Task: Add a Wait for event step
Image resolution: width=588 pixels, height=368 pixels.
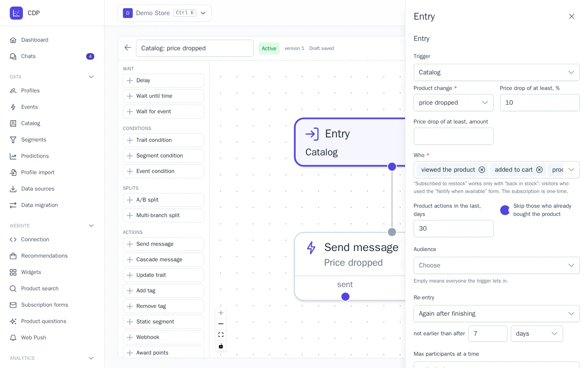Action: click(x=163, y=112)
